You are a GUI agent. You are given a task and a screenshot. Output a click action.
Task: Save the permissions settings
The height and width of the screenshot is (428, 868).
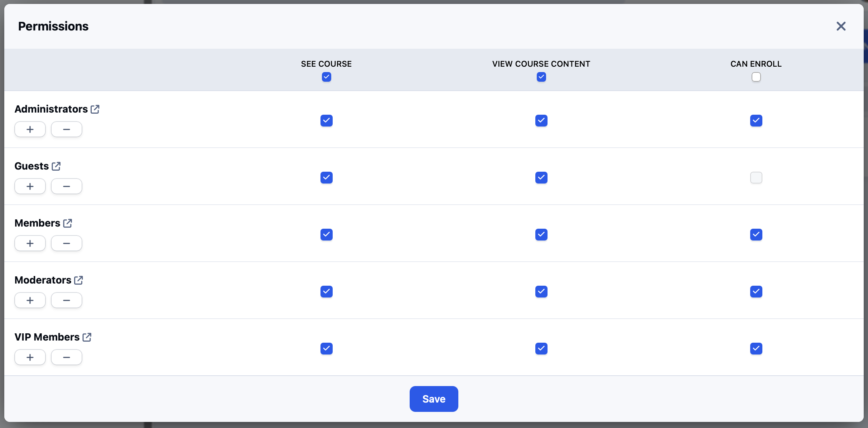pyautogui.click(x=434, y=399)
